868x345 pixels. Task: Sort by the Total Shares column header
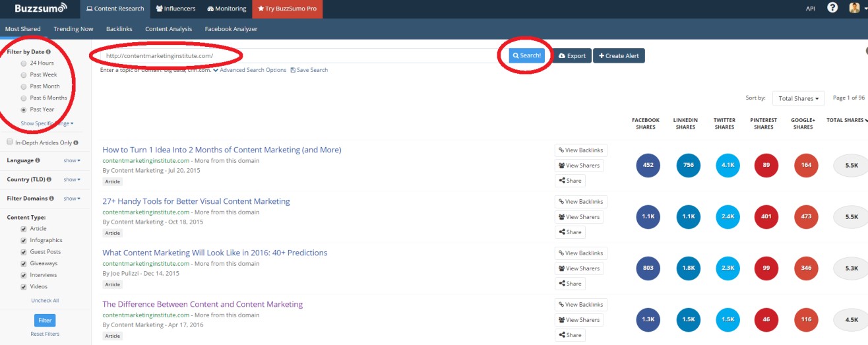click(846, 120)
